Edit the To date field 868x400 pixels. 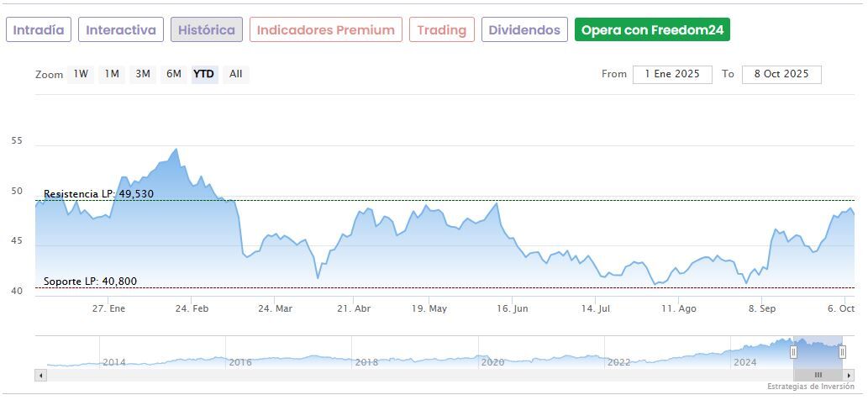click(781, 74)
